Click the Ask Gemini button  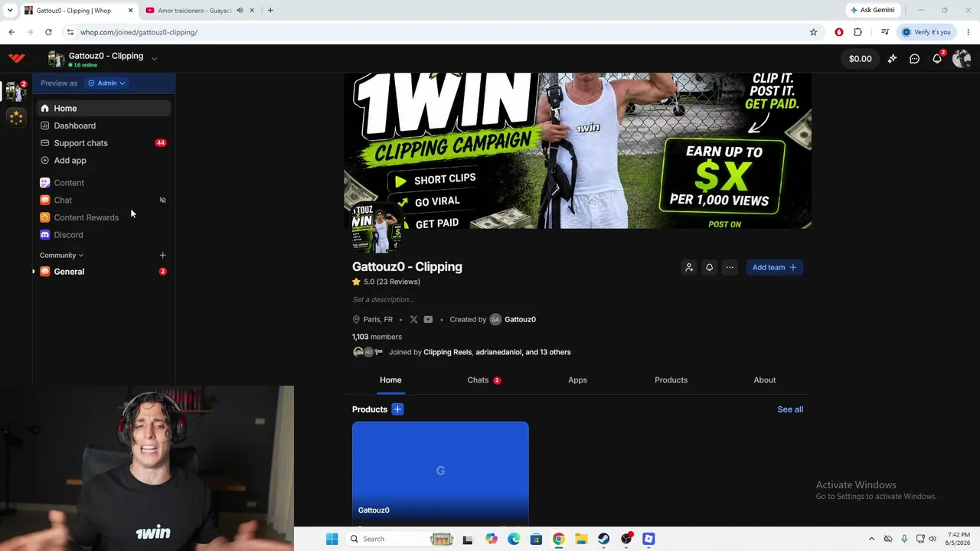tap(872, 11)
